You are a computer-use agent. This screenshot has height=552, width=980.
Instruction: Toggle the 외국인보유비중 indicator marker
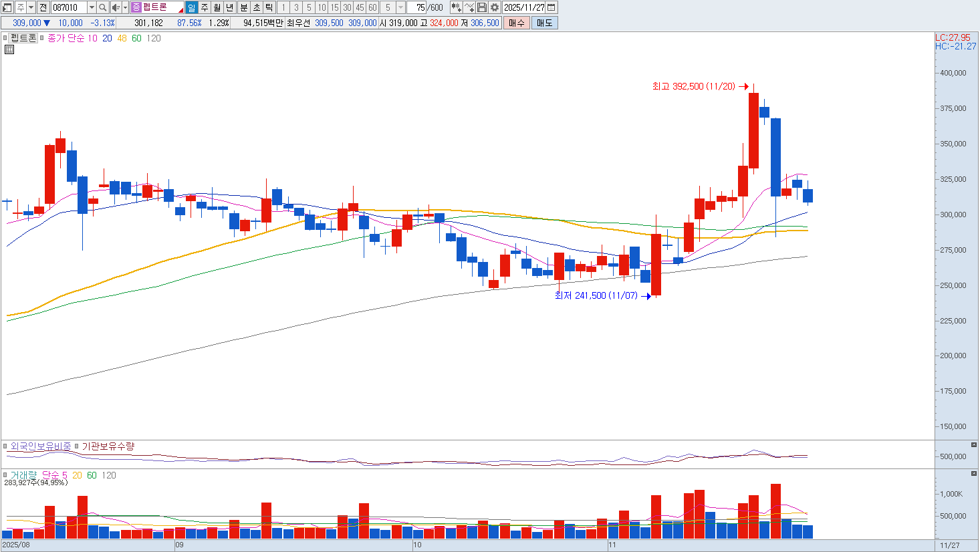6,446
